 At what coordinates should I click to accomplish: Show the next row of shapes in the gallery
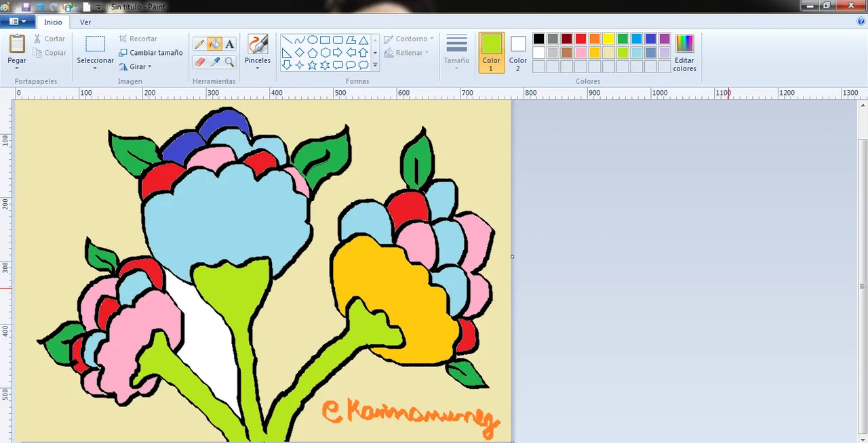(376, 53)
